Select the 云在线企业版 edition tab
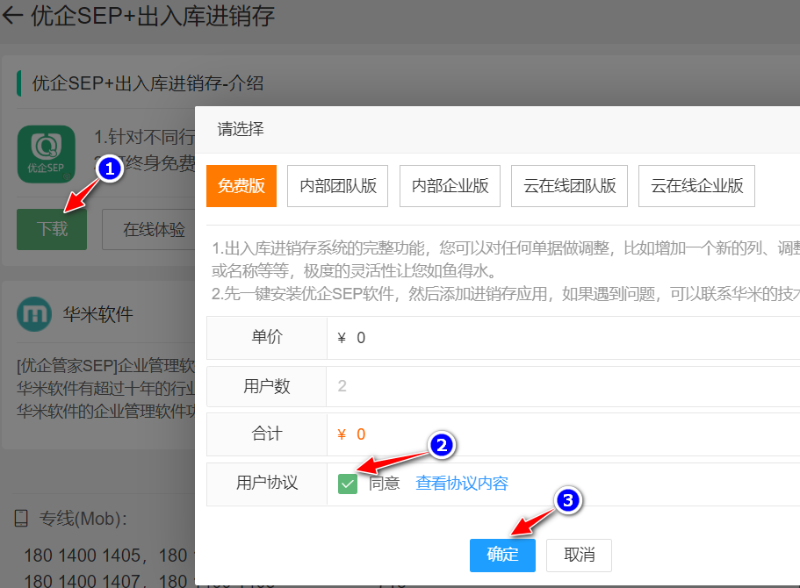The width and height of the screenshot is (800, 588). (696, 186)
